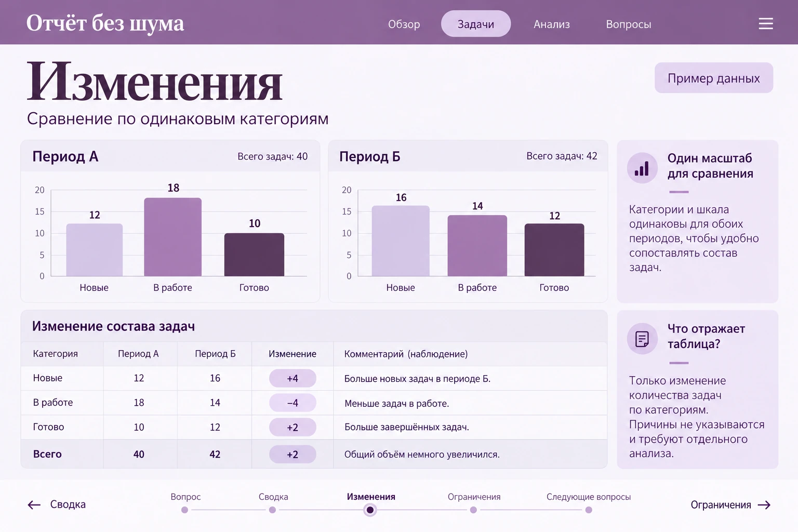Viewport: 798px width, 532px height.
Task: Click the 'Что отражает таблица?' card title
Action: pyautogui.click(x=706, y=336)
